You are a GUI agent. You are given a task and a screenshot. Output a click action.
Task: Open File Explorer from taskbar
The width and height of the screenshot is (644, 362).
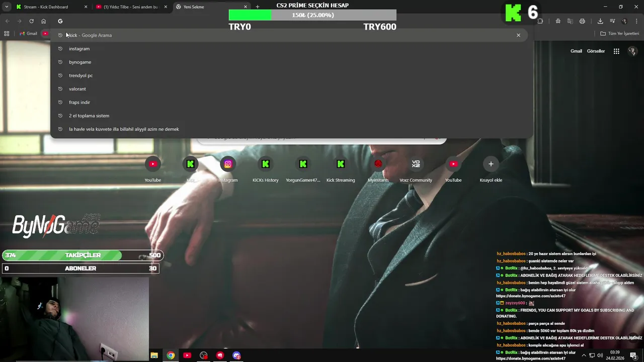(154, 355)
